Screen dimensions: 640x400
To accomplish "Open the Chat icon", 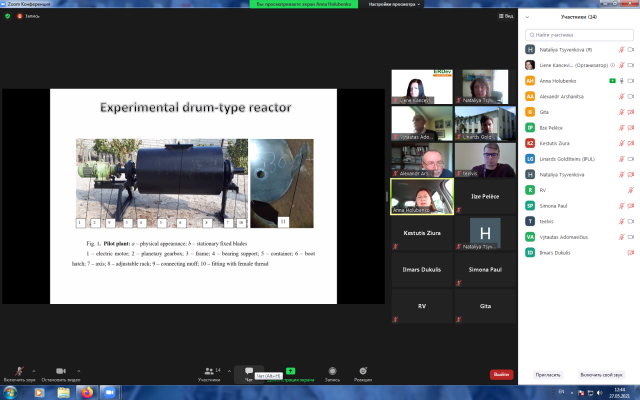I will [x=249, y=370].
